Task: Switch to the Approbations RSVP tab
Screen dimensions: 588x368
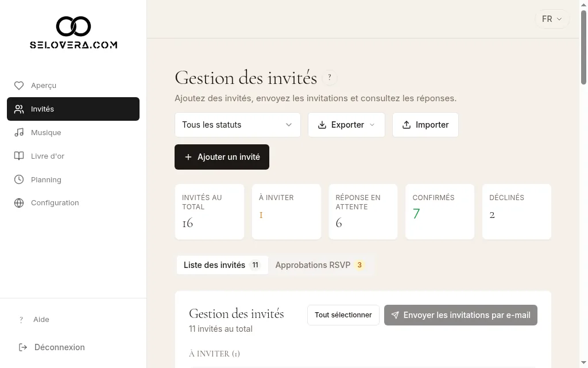Action: point(320,265)
